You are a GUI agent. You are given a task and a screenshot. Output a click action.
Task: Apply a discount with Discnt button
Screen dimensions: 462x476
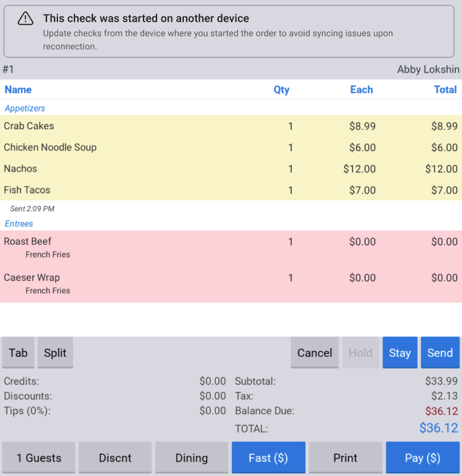tap(115, 458)
